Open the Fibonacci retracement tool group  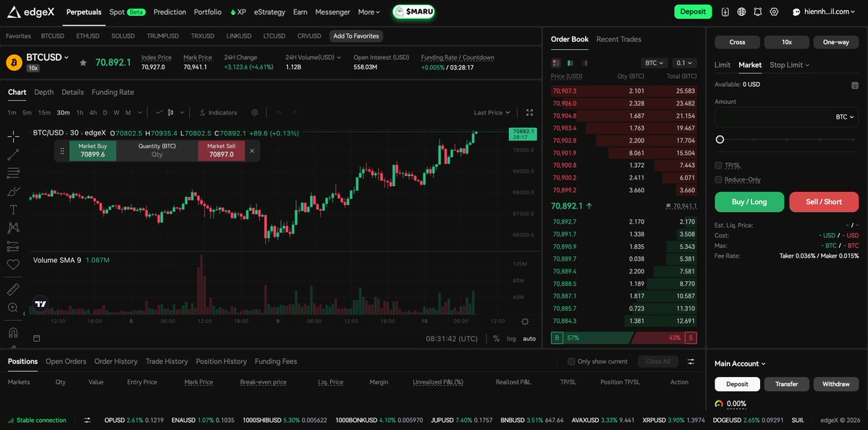point(13,173)
